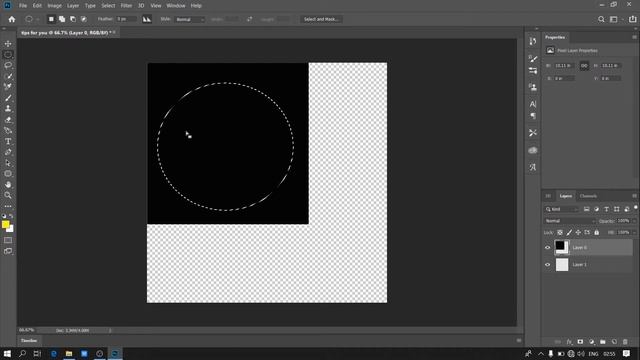Hide Layer 0 with its eye icon
The image size is (640, 360).
click(547, 247)
